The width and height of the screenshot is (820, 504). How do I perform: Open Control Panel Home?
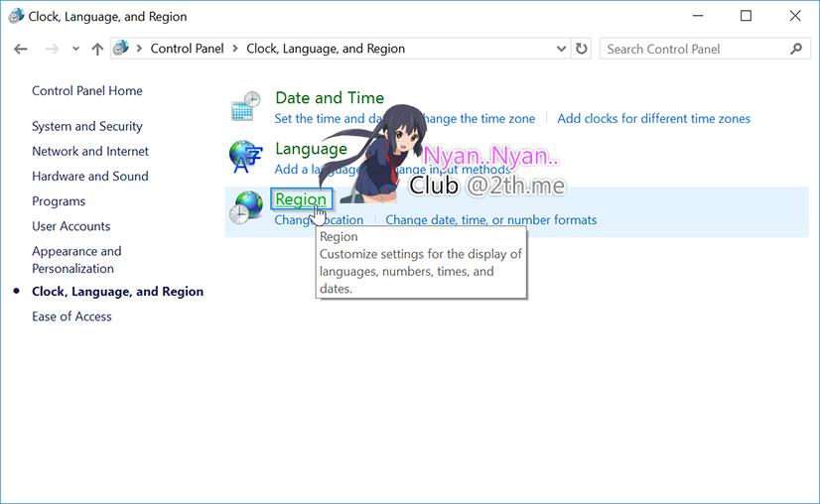click(x=86, y=91)
